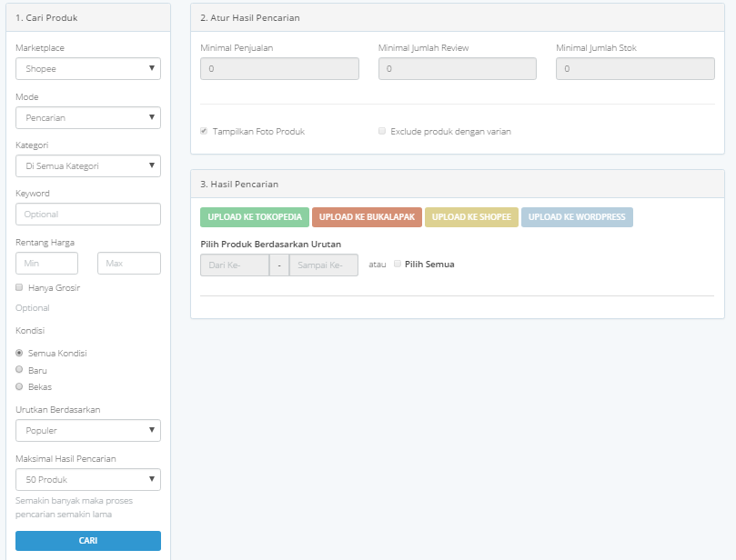Viewport: 736px width, 560px height.
Task: Click the '3. Hasil Pencarian' heading
Action: tap(239, 185)
